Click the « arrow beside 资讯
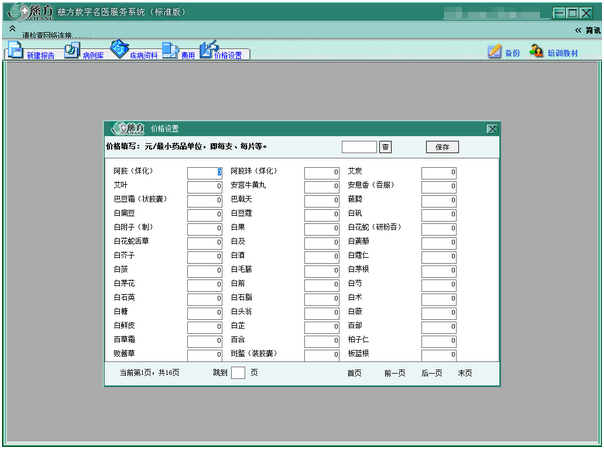604x449 pixels. click(x=577, y=30)
